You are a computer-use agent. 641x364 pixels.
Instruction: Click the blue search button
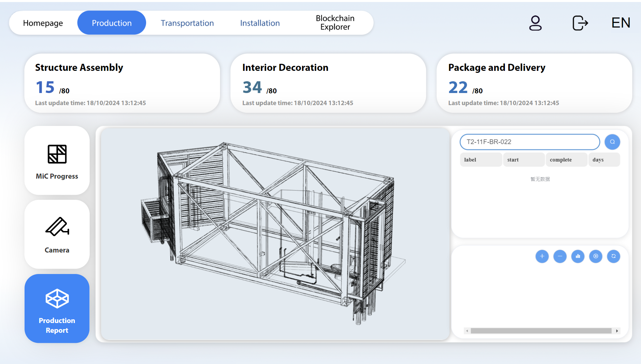[x=612, y=142]
